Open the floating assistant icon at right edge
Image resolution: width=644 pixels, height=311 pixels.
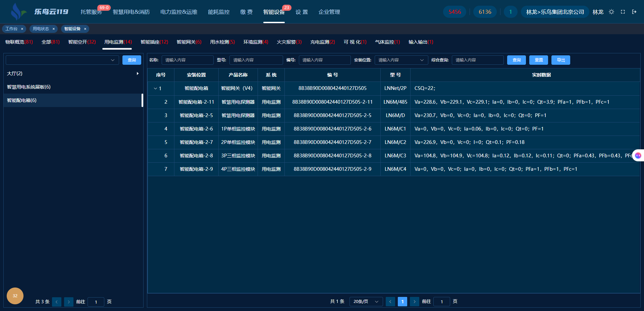coord(638,155)
